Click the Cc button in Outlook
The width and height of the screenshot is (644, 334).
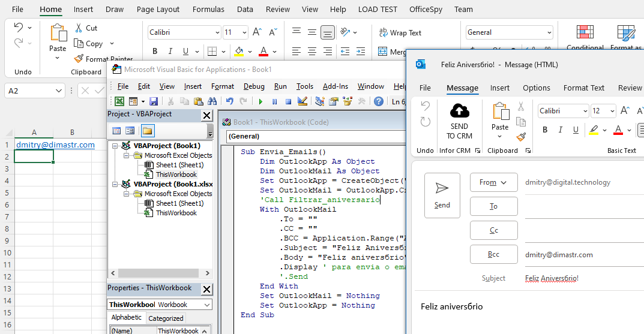pyautogui.click(x=494, y=231)
